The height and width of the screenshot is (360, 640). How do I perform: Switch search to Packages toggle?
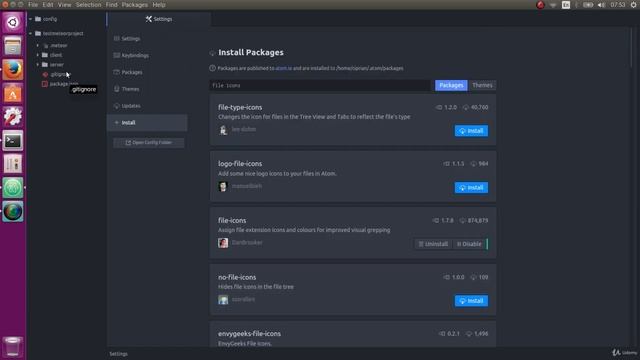(x=451, y=85)
